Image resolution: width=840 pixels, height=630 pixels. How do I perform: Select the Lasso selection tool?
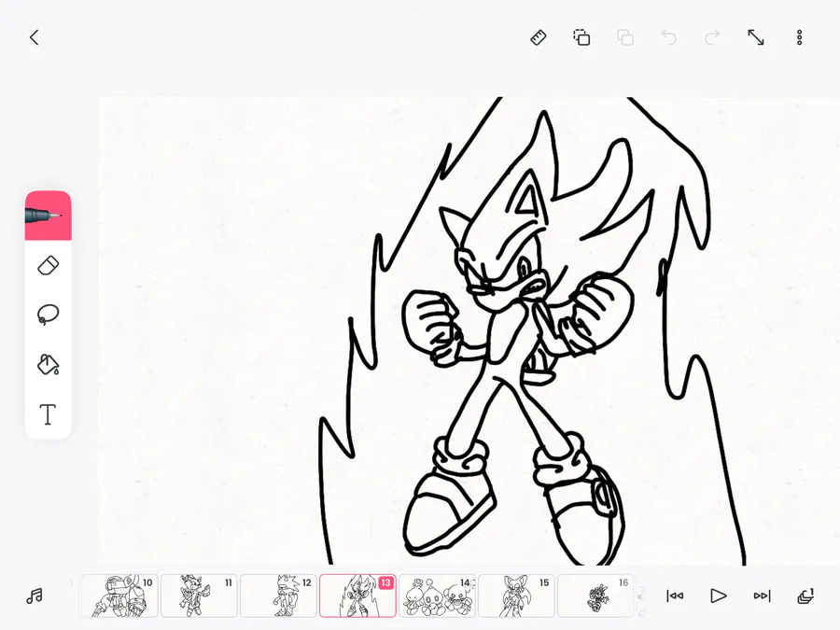[49, 315]
